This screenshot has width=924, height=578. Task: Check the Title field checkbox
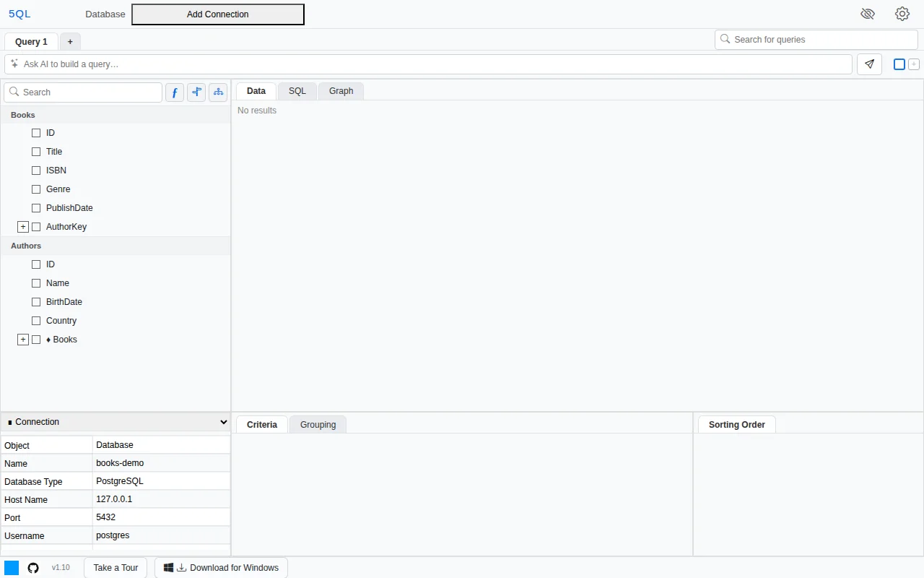[x=36, y=152]
